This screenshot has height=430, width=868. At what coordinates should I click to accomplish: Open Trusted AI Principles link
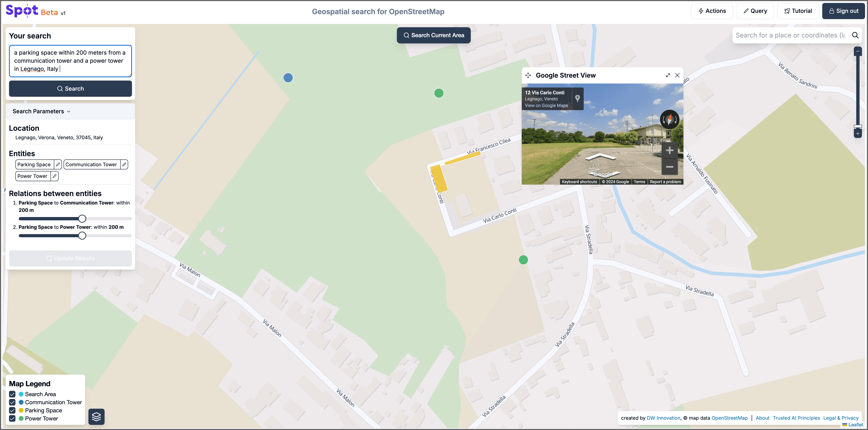tap(796, 418)
